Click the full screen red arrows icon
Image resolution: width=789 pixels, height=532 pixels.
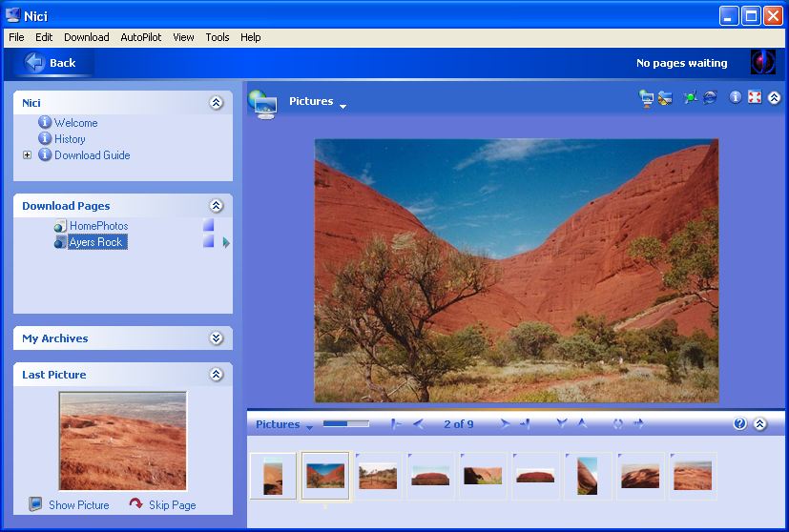[x=755, y=97]
